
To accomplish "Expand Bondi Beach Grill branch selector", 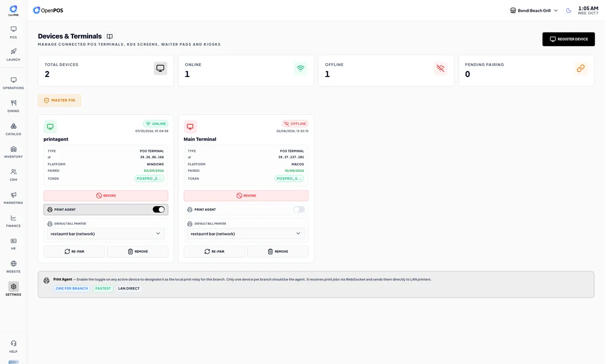I will (534, 10).
